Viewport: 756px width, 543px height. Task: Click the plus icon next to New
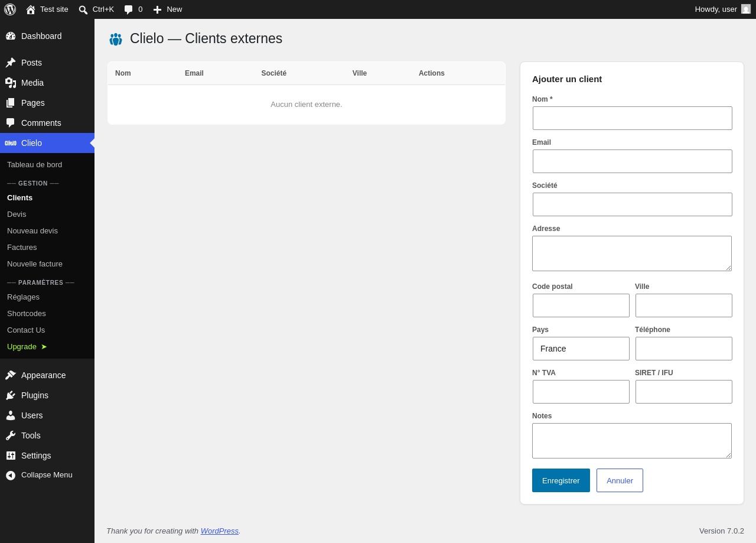(157, 9)
